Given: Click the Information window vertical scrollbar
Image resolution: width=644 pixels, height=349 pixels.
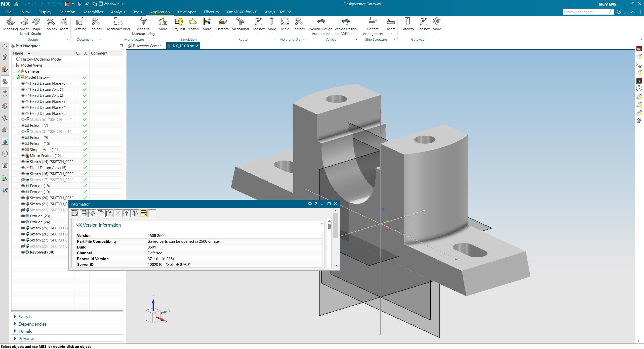Looking at the screenshot, I should click(336, 238).
